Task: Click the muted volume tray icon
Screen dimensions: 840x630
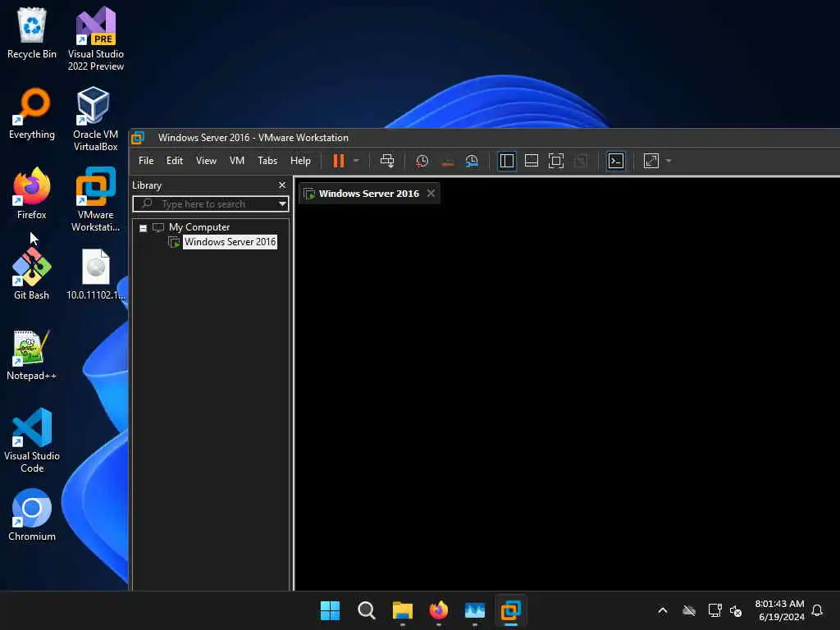Action: click(x=736, y=610)
